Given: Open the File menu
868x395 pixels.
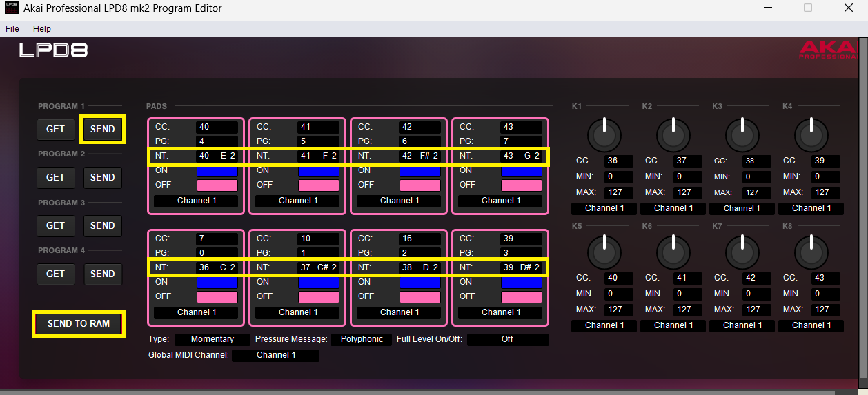Looking at the screenshot, I should click(12, 29).
